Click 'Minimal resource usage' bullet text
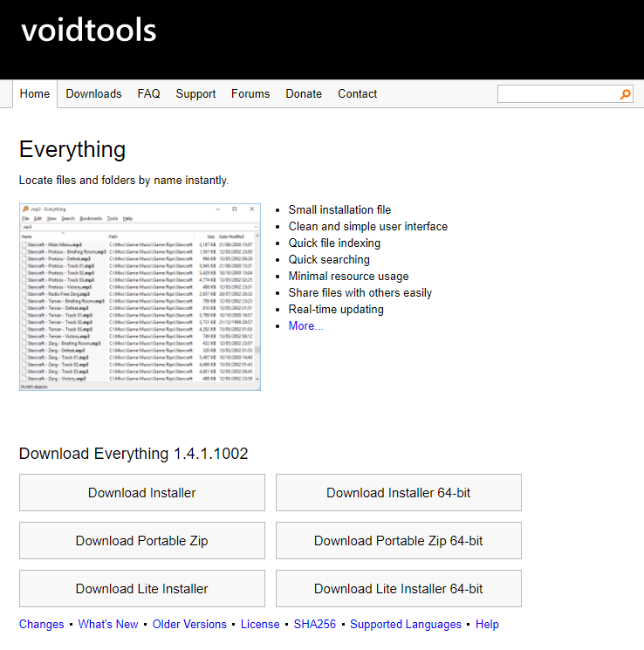The width and height of the screenshot is (644, 650). click(349, 276)
